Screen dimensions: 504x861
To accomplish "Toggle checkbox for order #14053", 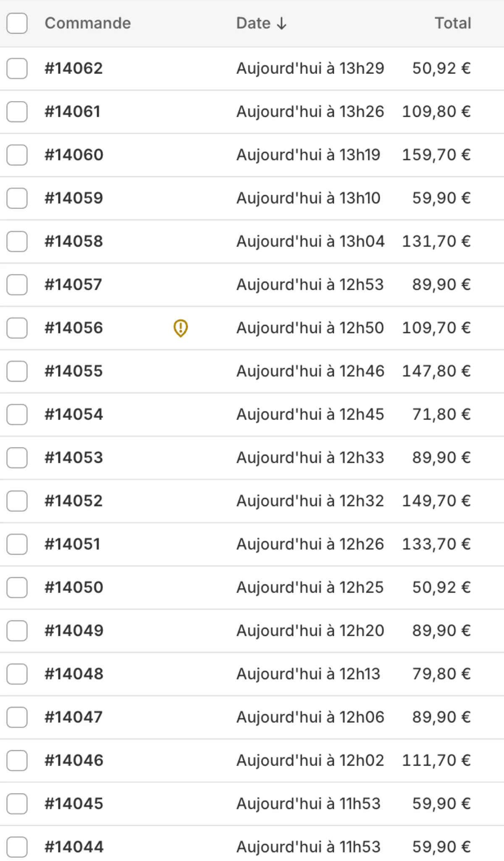I will (x=17, y=458).
